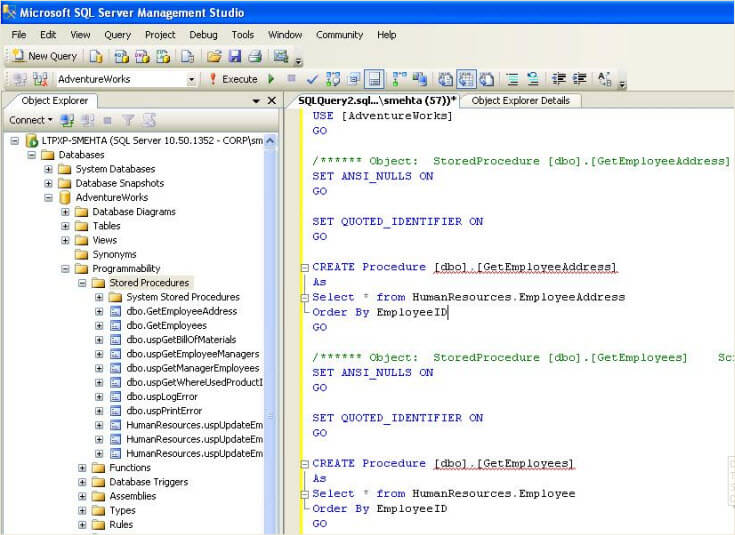Execute the current query
Viewport: 735px width, 535px height.
[233, 79]
